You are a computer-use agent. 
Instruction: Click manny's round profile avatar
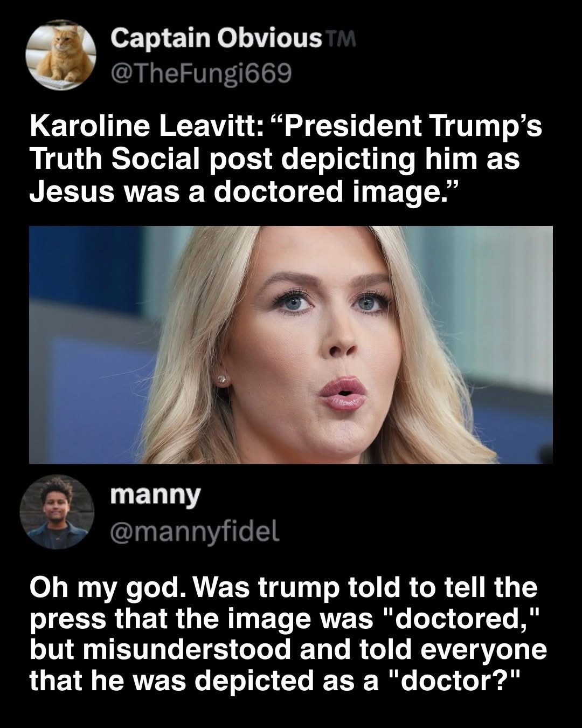[56, 512]
